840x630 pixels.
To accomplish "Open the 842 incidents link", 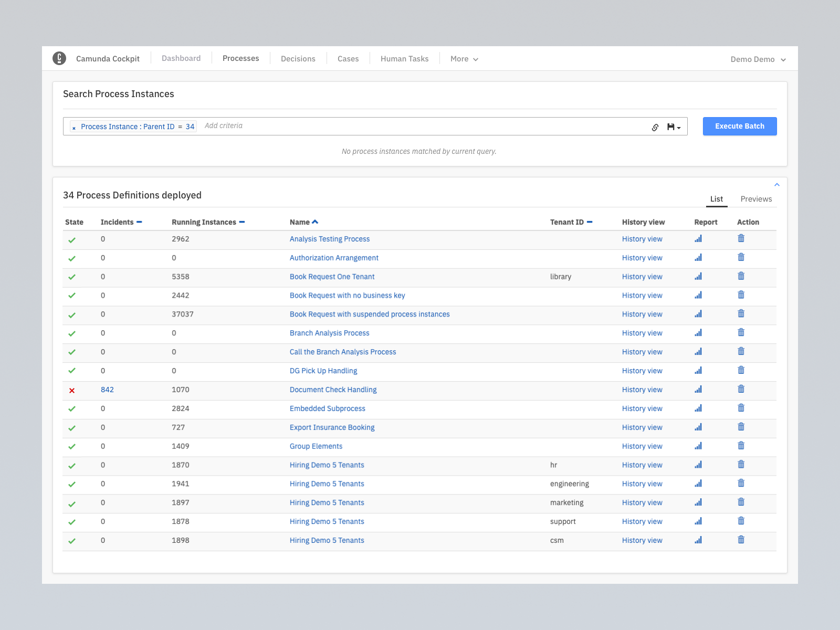I will pyautogui.click(x=107, y=390).
